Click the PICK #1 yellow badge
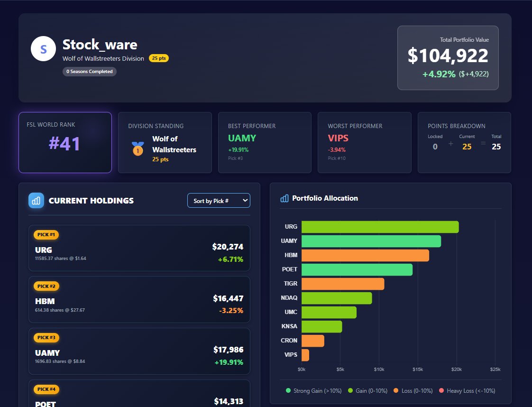Screen dimensions: 532x407 click(x=46, y=234)
